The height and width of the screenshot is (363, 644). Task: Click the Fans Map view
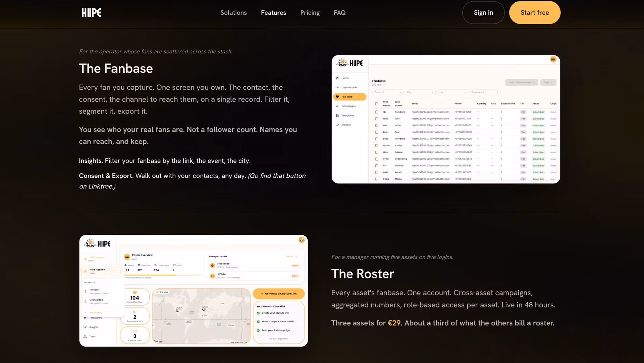(201, 316)
